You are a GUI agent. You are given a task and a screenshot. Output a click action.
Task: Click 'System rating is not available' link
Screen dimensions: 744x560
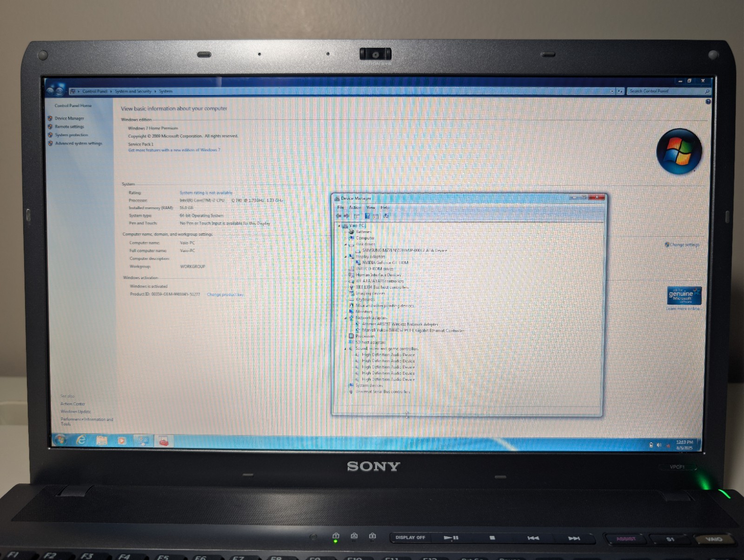(206, 193)
